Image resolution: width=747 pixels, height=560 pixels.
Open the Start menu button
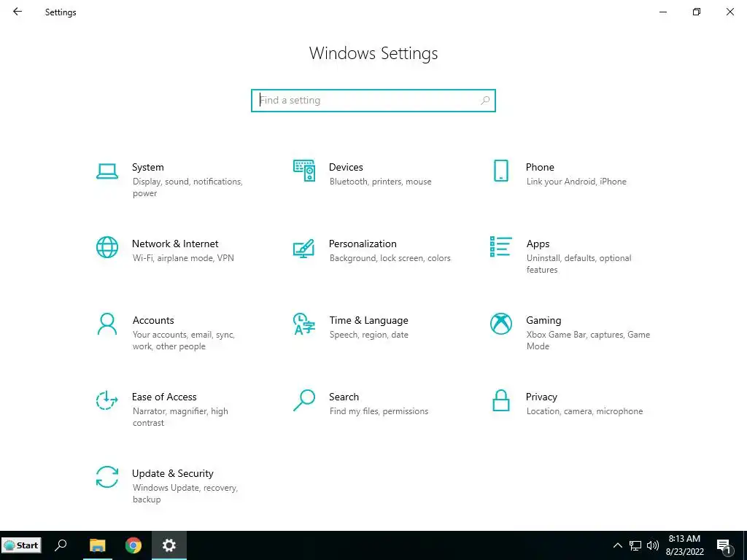[x=21, y=545]
